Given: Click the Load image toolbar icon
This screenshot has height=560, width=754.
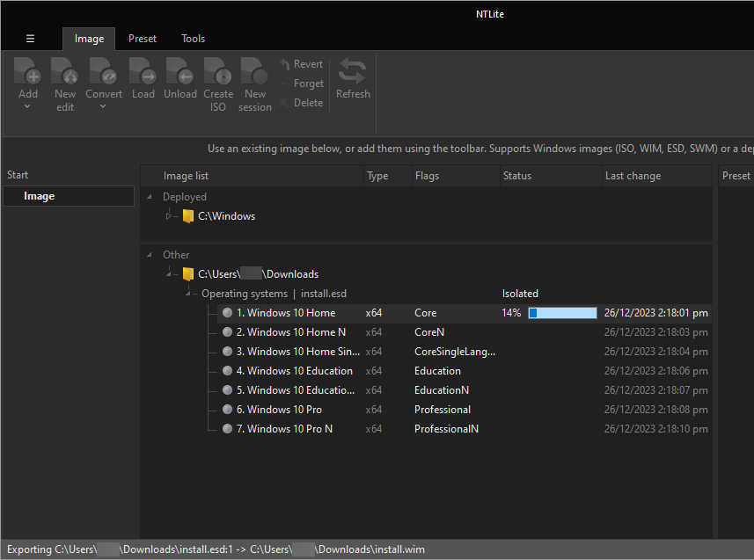Looking at the screenshot, I should (x=143, y=71).
